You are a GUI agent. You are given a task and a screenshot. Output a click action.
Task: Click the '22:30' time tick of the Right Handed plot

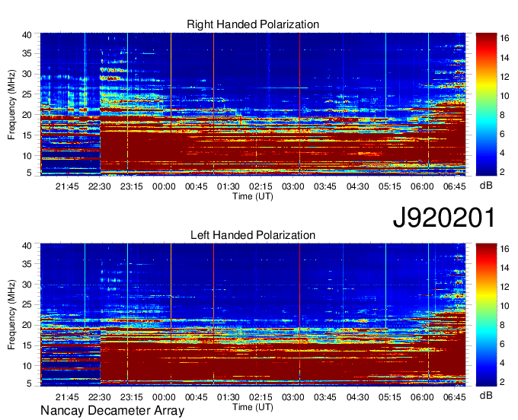(100, 186)
